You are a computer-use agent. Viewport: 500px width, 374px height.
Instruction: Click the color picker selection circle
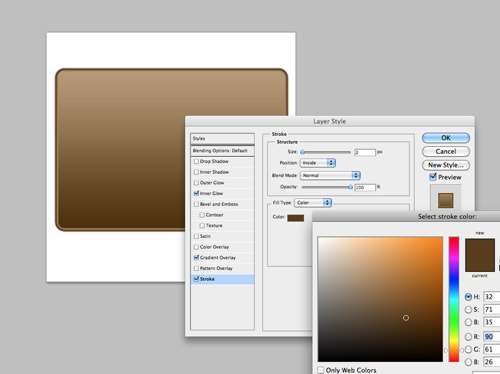tap(406, 318)
